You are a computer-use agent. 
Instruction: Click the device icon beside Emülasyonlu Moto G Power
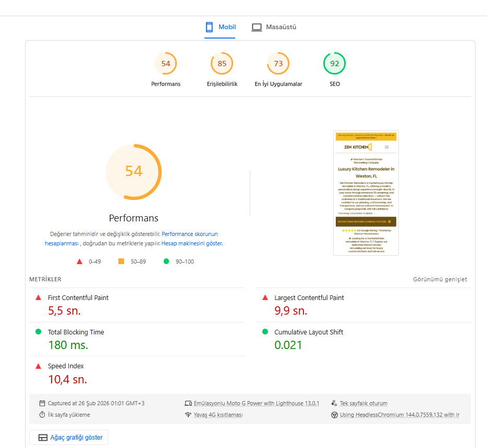[x=188, y=403]
